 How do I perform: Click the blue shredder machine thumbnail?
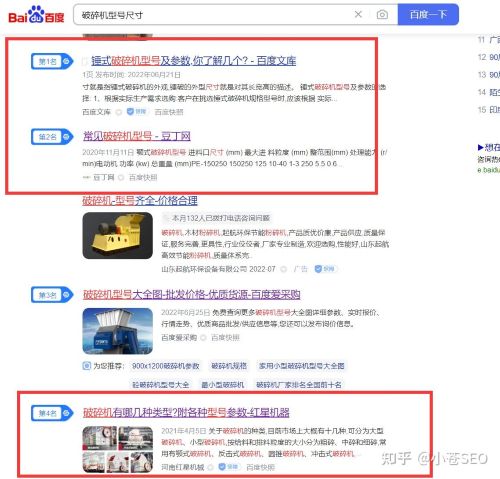click(118, 331)
